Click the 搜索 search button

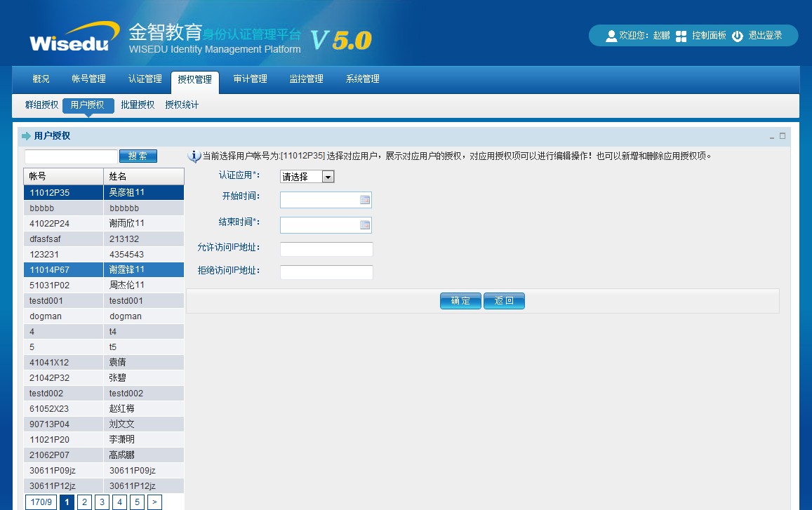tap(138, 156)
